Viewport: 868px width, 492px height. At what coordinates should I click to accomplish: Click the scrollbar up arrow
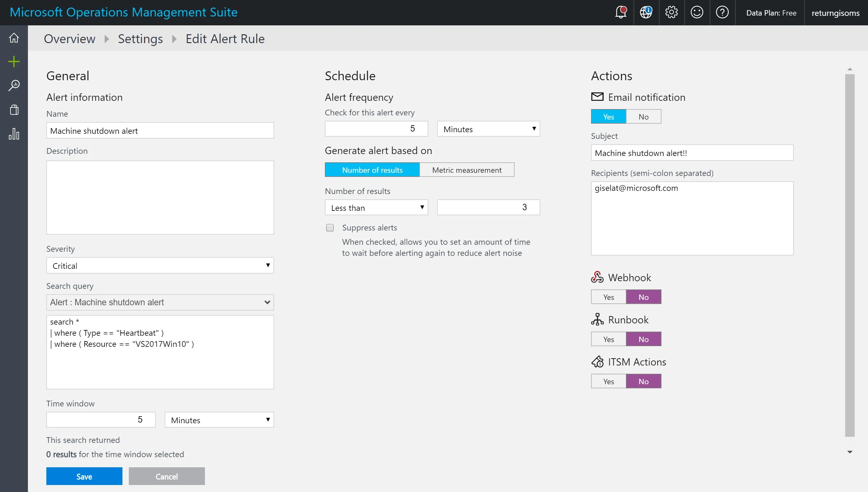[850, 69]
